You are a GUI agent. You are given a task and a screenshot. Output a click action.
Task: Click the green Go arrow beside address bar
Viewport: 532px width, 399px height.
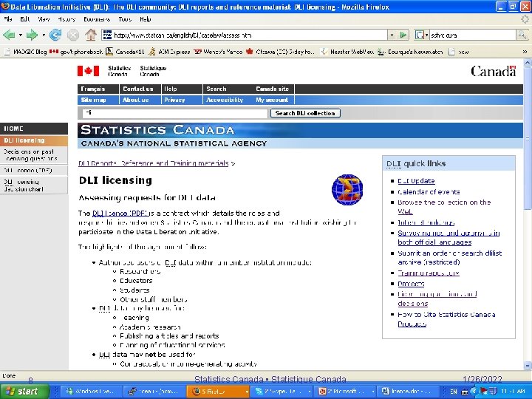point(403,35)
